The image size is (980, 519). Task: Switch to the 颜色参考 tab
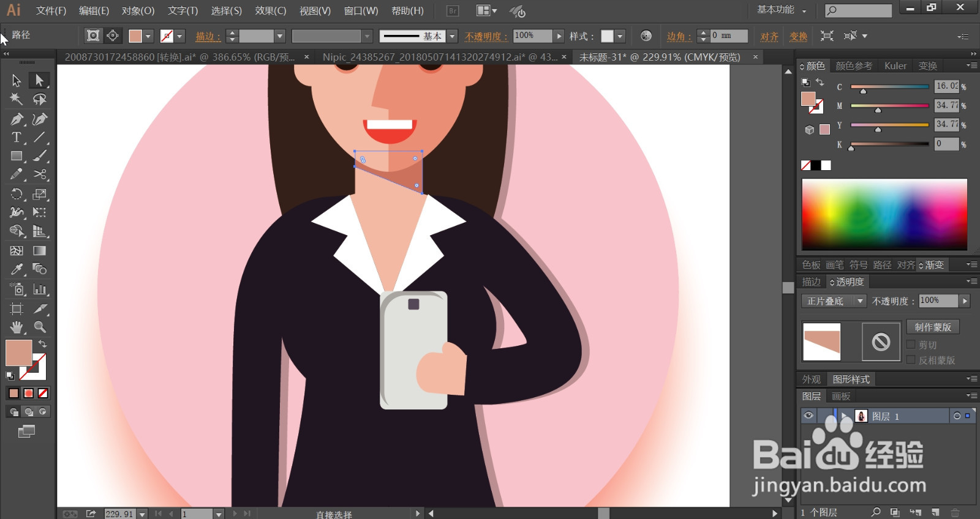pyautogui.click(x=853, y=65)
